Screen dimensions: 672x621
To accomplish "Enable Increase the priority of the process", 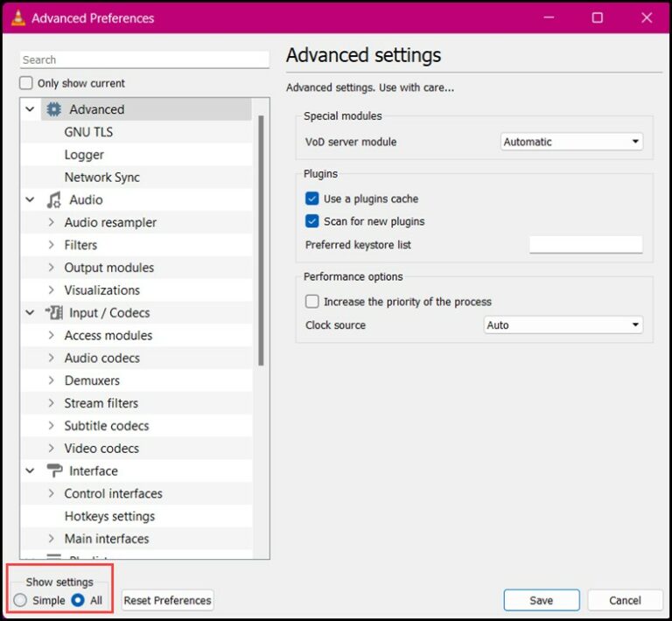I will coord(312,302).
